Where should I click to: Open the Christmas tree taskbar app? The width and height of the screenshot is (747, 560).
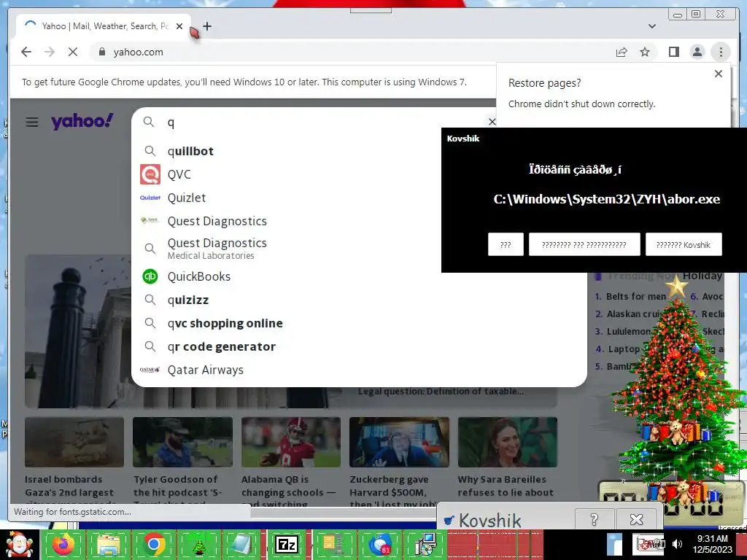tap(198, 545)
